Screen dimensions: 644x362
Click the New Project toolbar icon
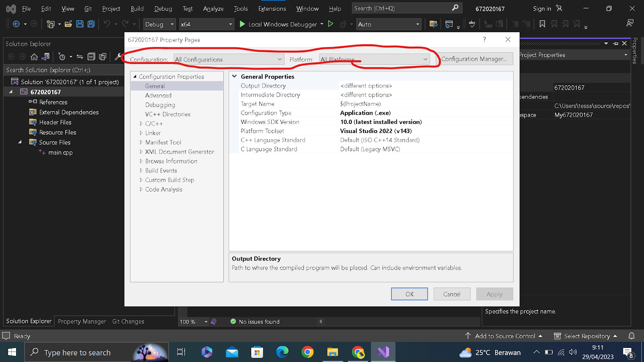pos(50,24)
